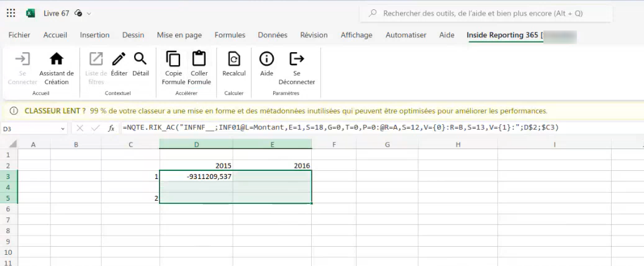Select column G header
Viewport: 644px width, 266px height.
tap(387, 144)
